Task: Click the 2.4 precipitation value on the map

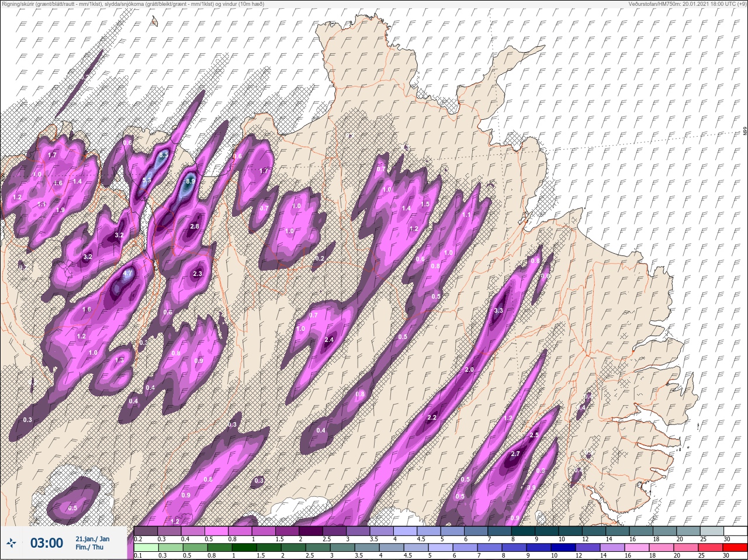Action: pos(329,340)
